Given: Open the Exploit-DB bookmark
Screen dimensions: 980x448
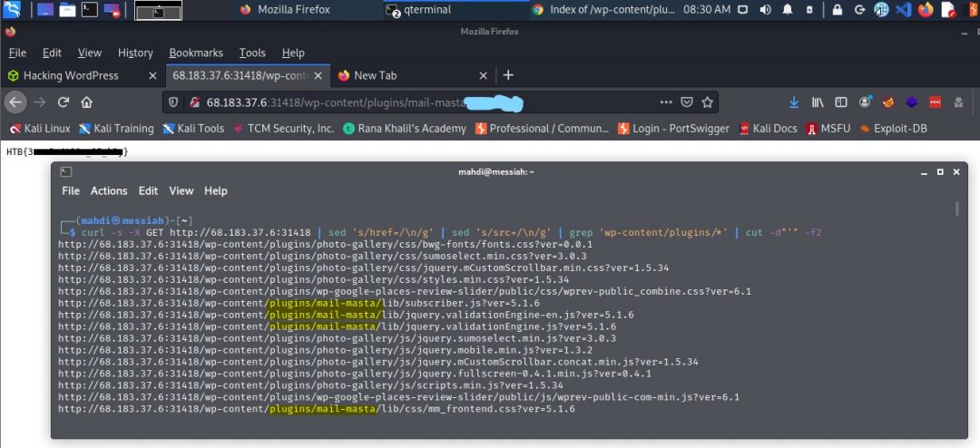Looking at the screenshot, I should (893, 129).
